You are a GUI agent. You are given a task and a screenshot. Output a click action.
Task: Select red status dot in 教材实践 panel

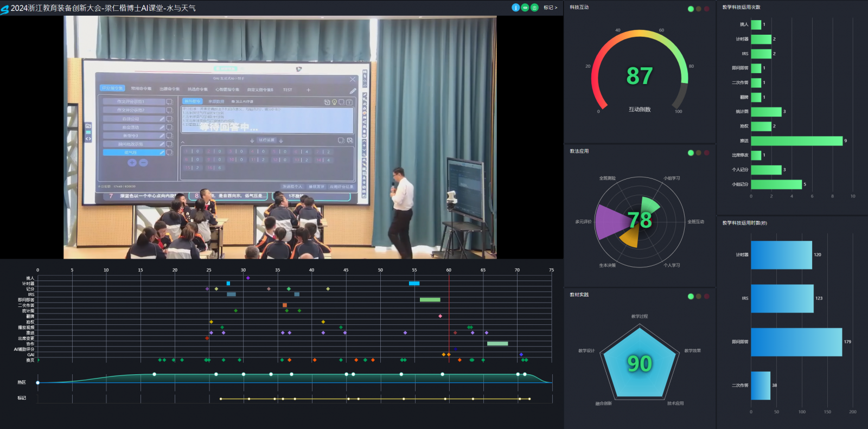[x=706, y=297]
